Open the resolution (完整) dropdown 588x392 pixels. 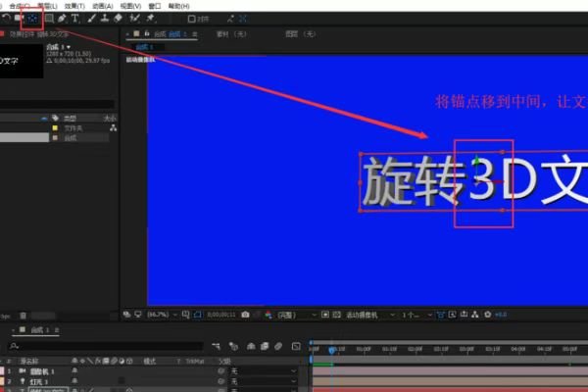(x=297, y=315)
